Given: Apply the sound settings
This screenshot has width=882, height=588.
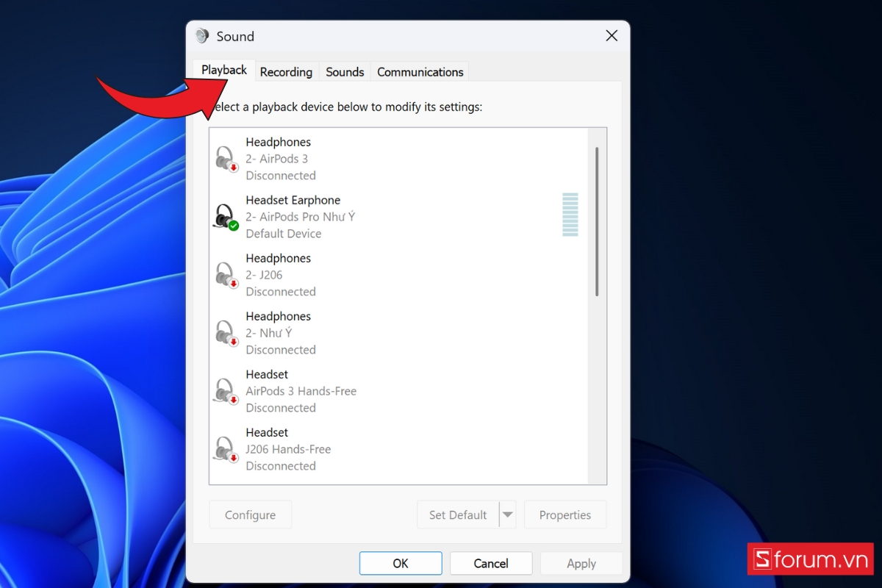Looking at the screenshot, I should [581, 563].
